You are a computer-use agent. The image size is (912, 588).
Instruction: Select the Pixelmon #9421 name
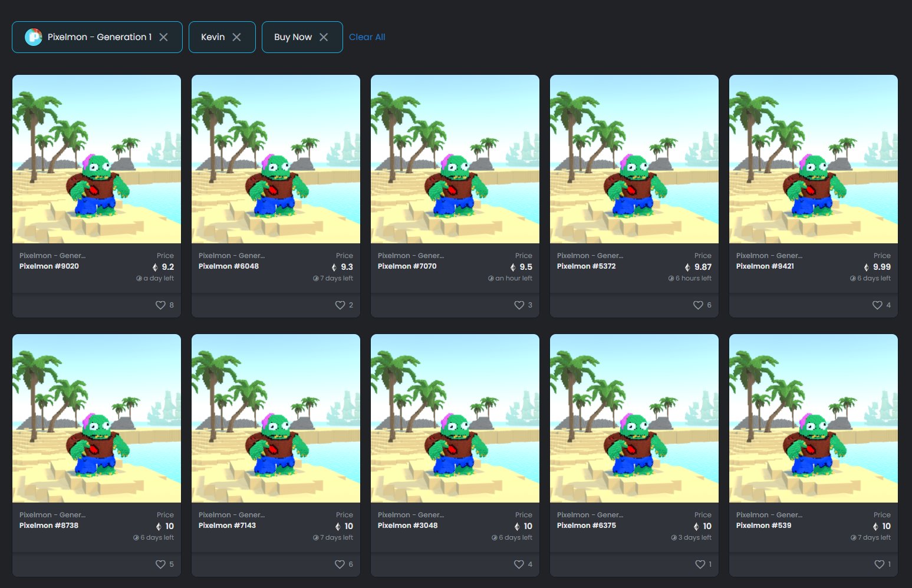pyautogui.click(x=765, y=266)
